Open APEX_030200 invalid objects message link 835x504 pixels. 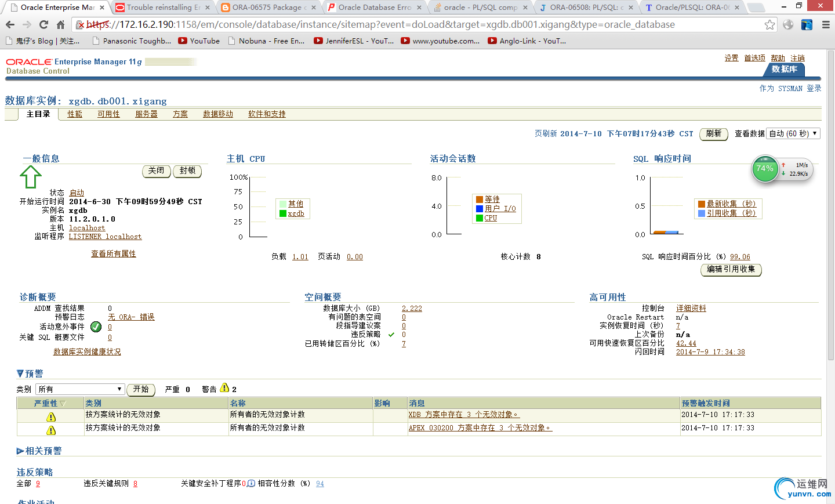480,427
